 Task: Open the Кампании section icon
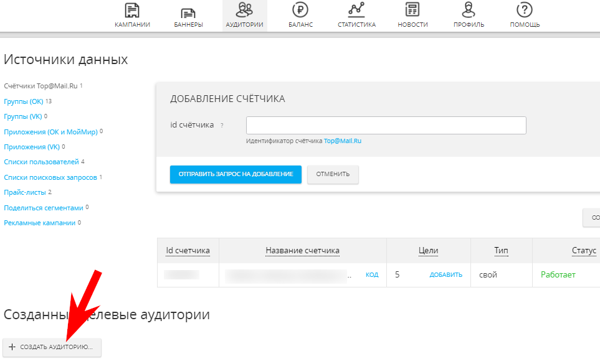click(x=131, y=11)
